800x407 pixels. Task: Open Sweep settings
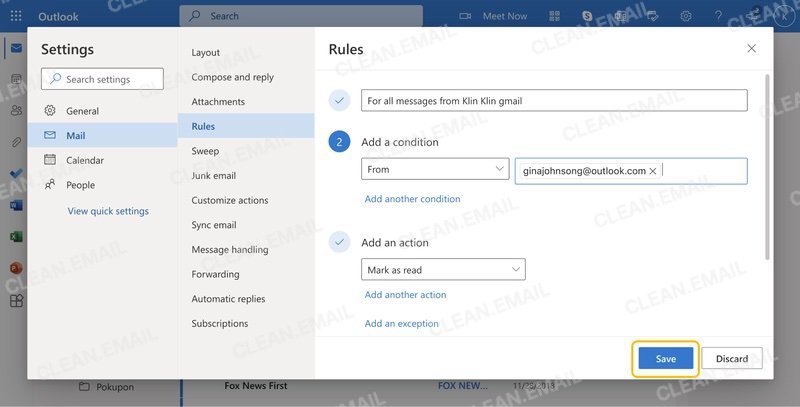click(x=246, y=151)
